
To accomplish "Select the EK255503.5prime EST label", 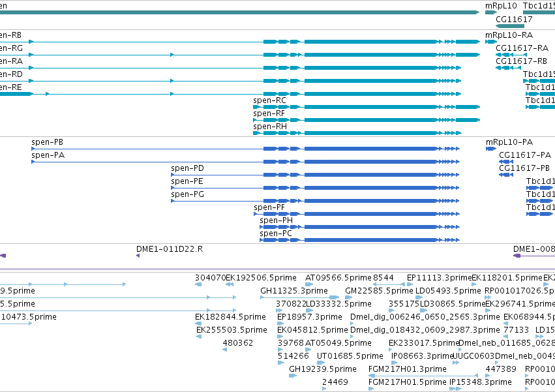I will 232,330.
